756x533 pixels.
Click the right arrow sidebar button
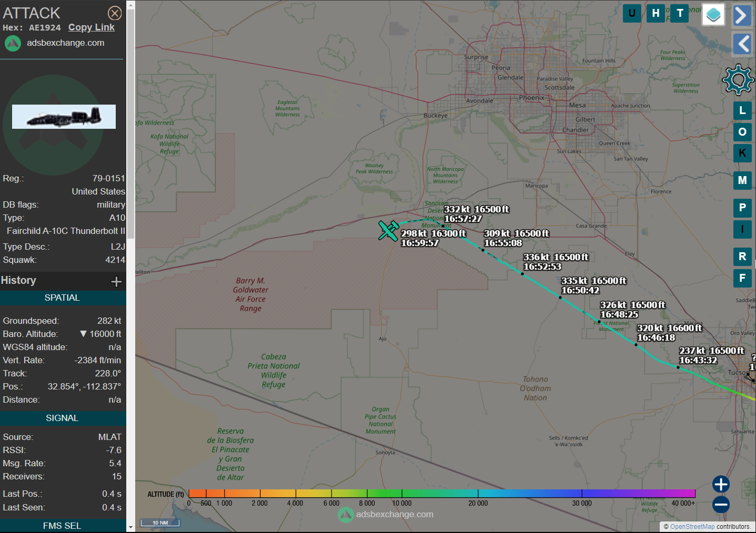click(742, 15)
